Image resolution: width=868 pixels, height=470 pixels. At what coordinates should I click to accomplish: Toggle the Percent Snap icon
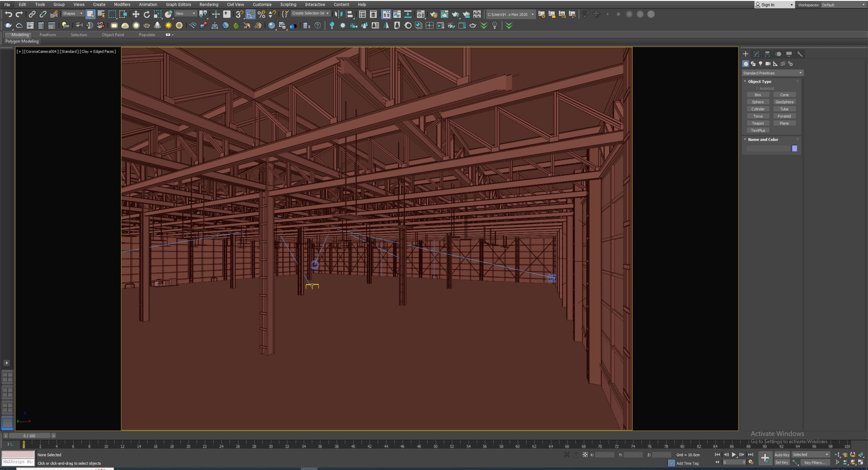pos(261,14)
